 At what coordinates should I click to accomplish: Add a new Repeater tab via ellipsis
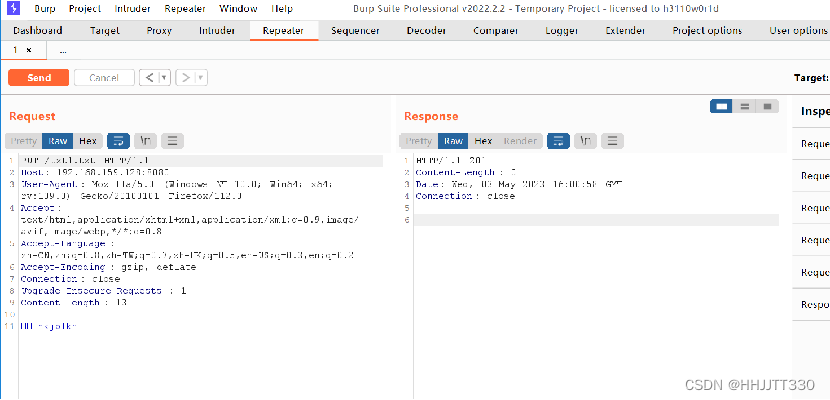point(63,51)
